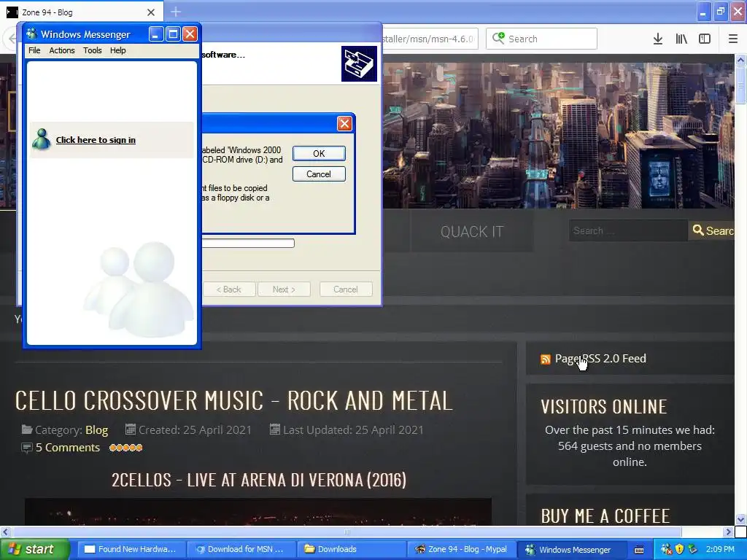Click the wizard progress bar
The height and width of the screenshot is (560, 747).
click(248, 244)
